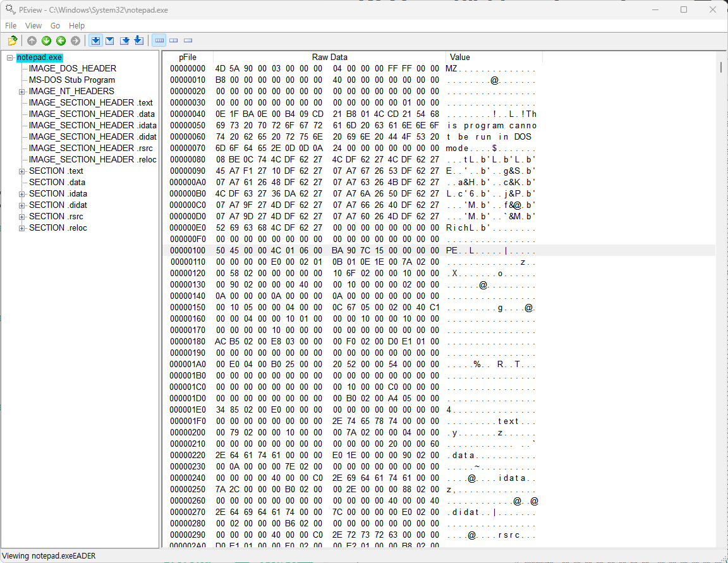Select SECTION .data tree item

click(57, 183)
